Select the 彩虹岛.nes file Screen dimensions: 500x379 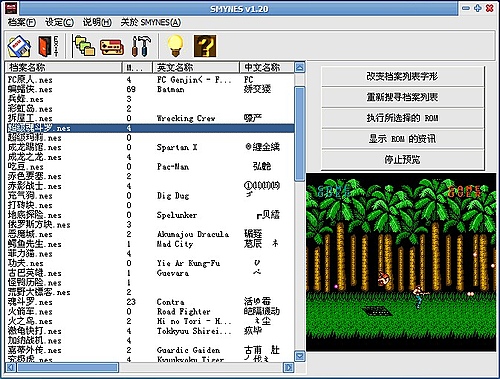point(30,109)
